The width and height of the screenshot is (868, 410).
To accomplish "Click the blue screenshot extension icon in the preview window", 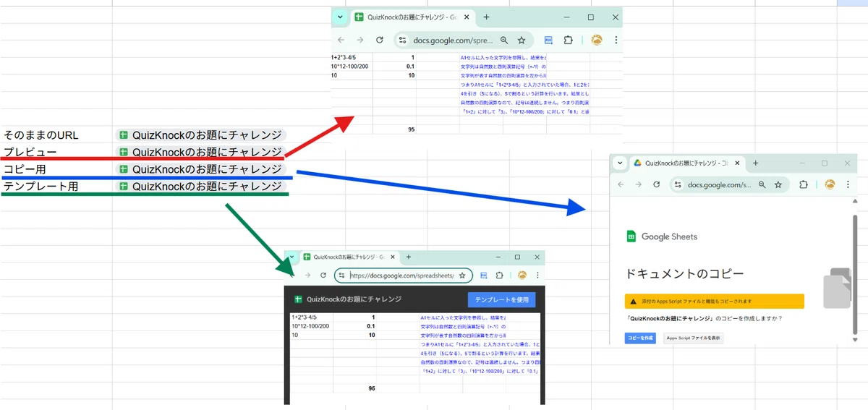I will point(549,40).
